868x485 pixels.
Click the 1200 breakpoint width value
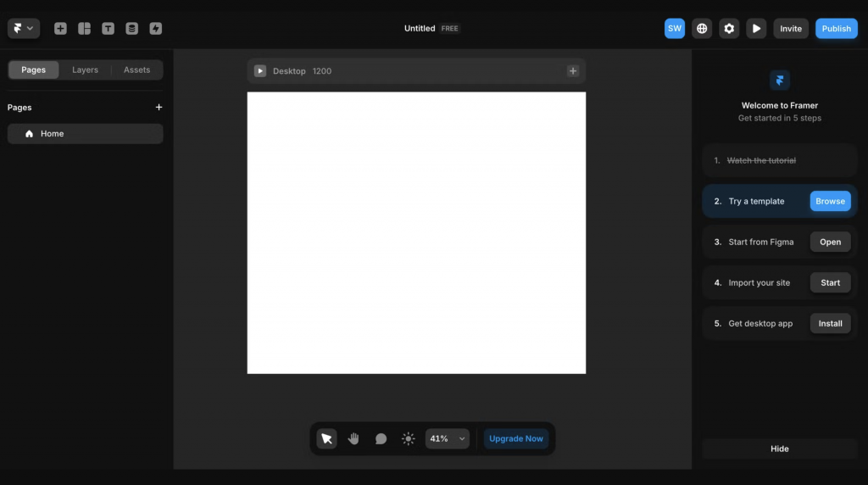[321, 71]
